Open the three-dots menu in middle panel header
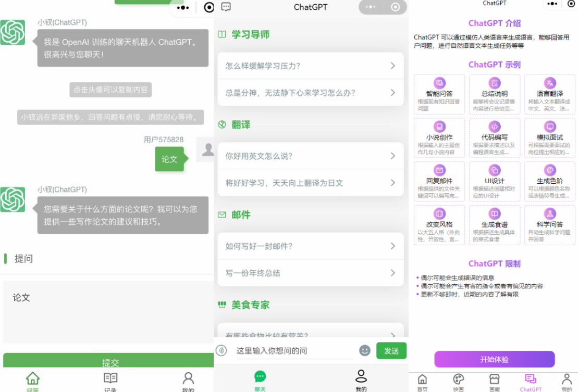 point(371,7)
